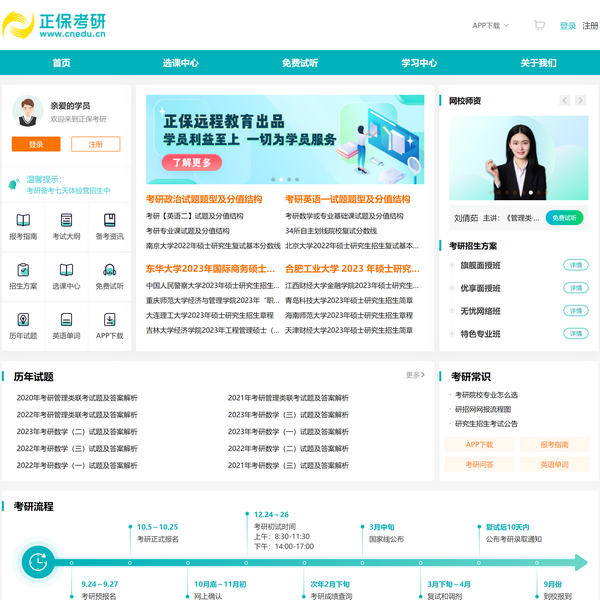Screen dimensions: 600x600
Task: Select the 备考资讯 icon
Action: coord(109,221)
